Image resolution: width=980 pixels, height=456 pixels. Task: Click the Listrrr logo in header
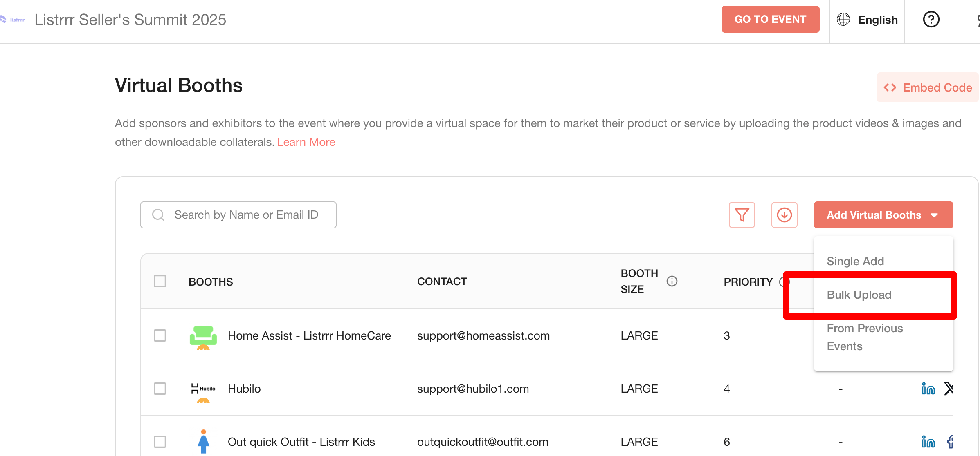[x=13, y=20]
